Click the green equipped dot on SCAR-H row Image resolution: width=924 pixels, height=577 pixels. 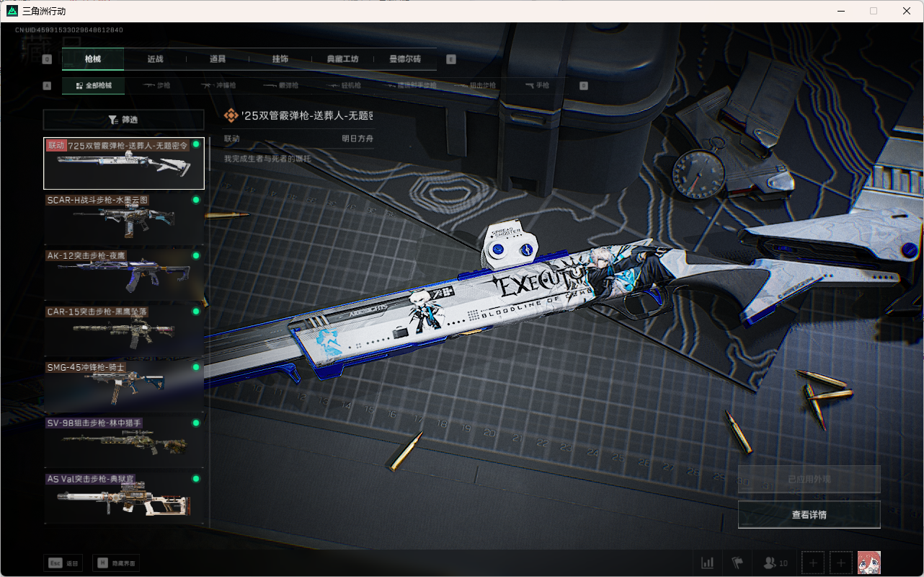click(x=195, y=200)
